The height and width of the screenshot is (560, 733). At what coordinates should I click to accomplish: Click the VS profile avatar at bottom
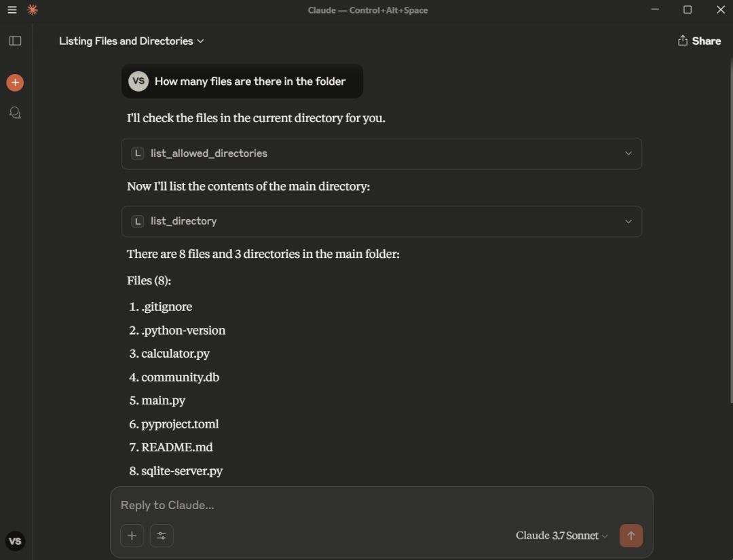[x=15, y=541]
